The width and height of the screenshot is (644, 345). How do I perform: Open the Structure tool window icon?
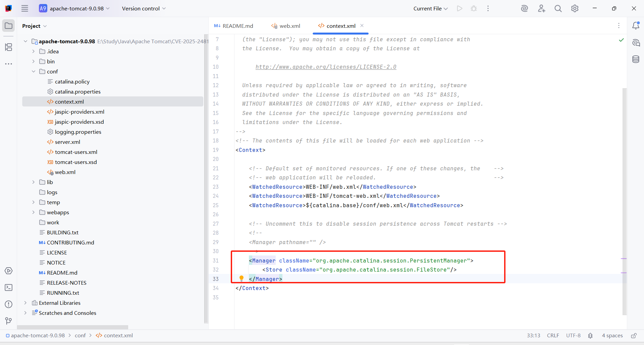click(9, 47)
